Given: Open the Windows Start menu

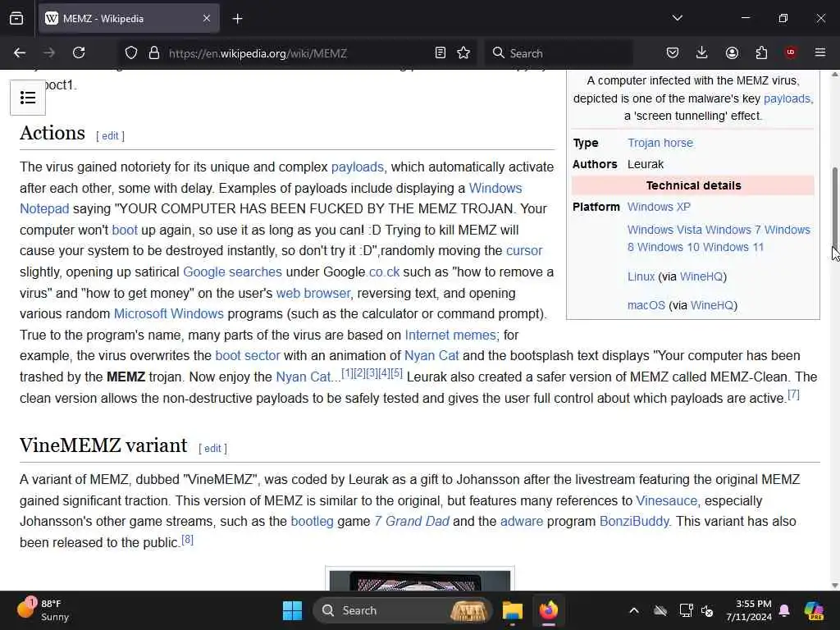Looking at the screenshot, I should tap(293, 610).
